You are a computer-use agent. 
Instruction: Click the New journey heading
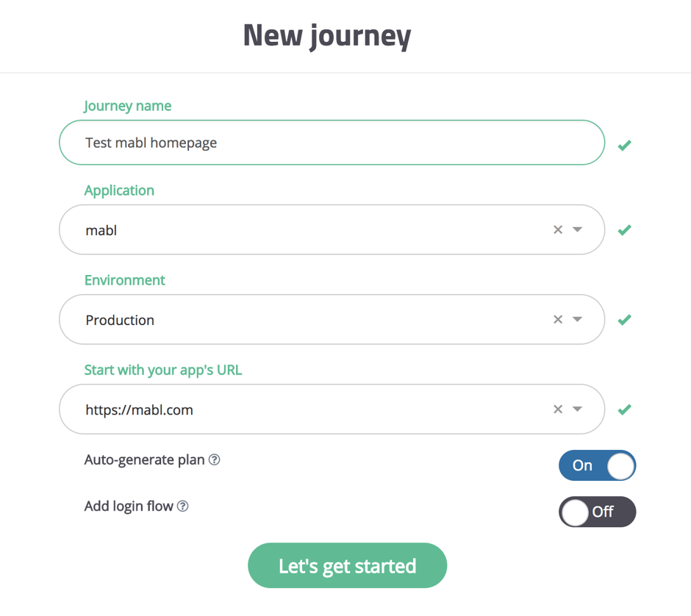pyautogui.click(x=326, y=35)
